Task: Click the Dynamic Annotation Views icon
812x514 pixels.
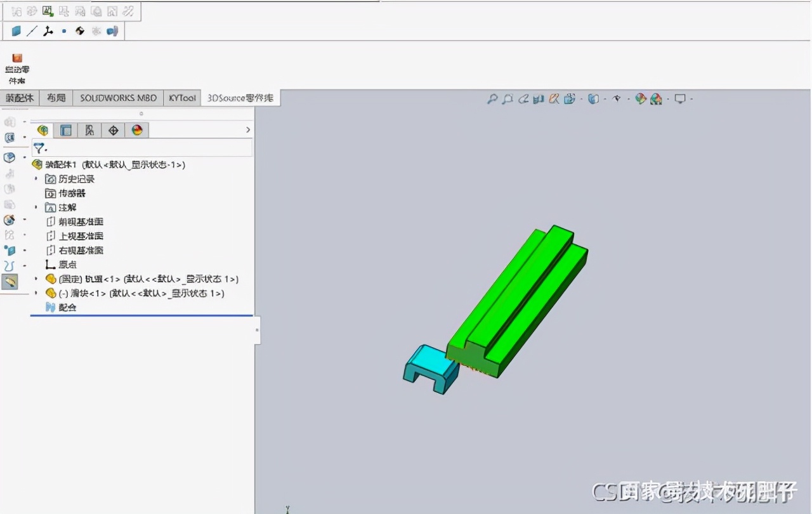Action: (x=554, y=99)
